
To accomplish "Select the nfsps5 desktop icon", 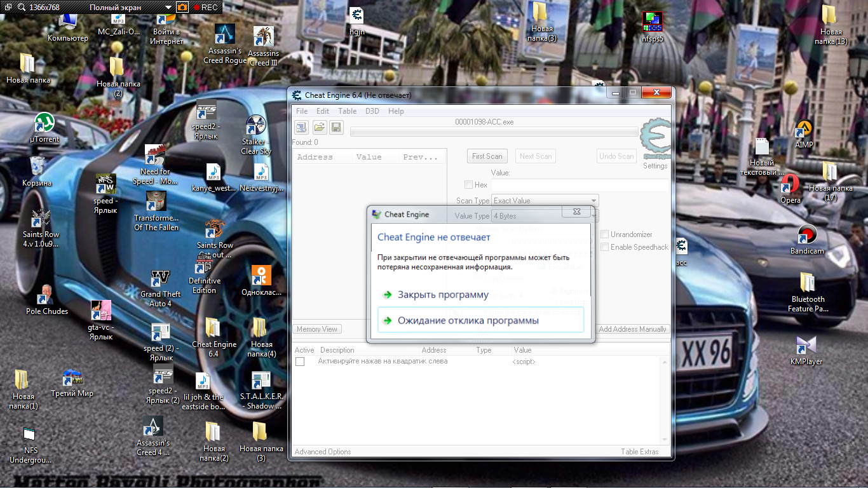I will pyautogui.click(x=653, y=27).
